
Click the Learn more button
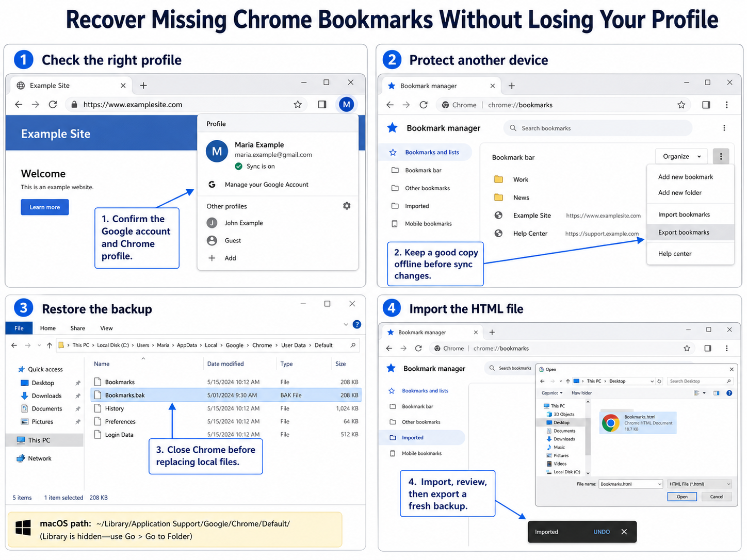pyautogui.click(x=45, y=207)
